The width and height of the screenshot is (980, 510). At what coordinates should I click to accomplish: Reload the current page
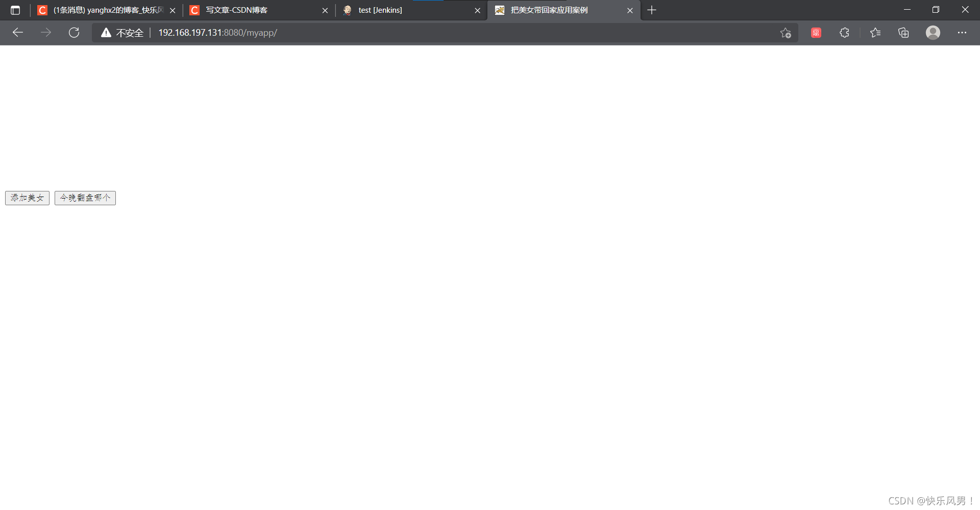[74, 33]
